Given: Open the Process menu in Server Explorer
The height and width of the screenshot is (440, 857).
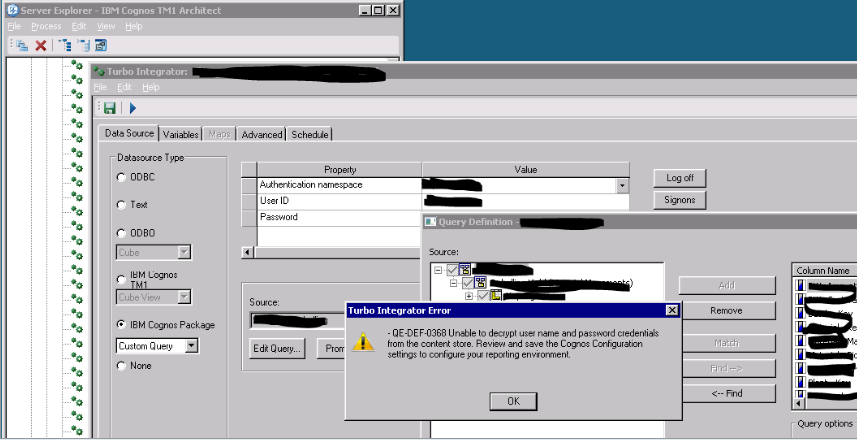Looking at the screenshot, I should [x=46, y=26].
